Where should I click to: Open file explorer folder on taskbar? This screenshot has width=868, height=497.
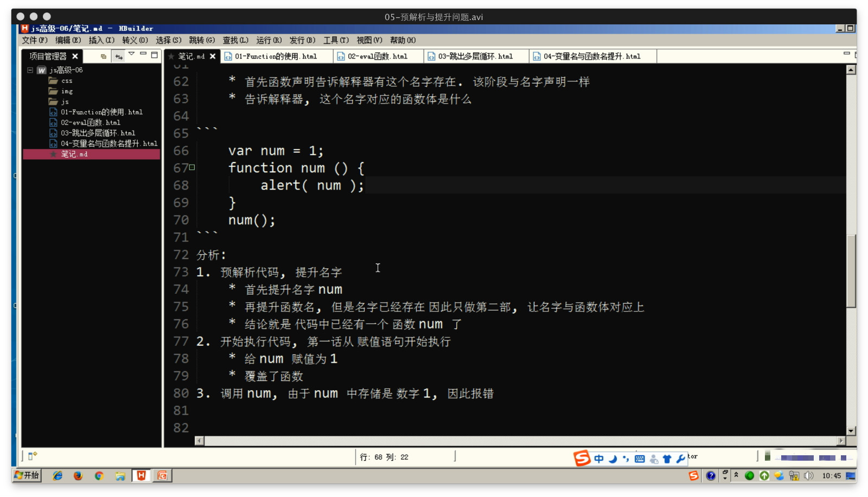pyautogui.click(x=120, y=475)
